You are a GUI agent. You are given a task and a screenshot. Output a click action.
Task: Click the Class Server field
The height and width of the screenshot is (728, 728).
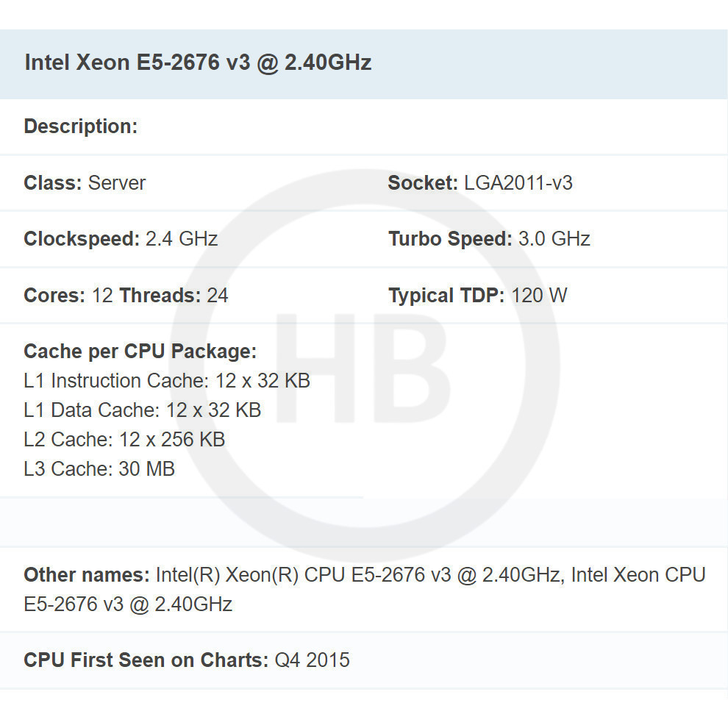tap(85, 183)
